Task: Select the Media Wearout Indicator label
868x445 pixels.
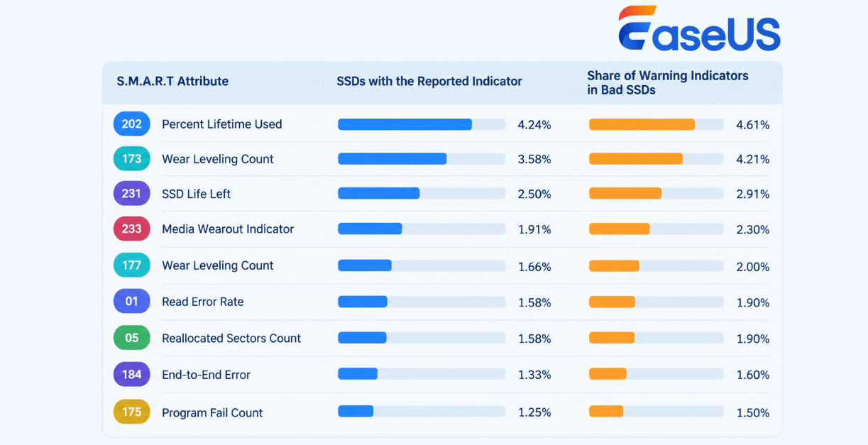Action: click(228, 229)
